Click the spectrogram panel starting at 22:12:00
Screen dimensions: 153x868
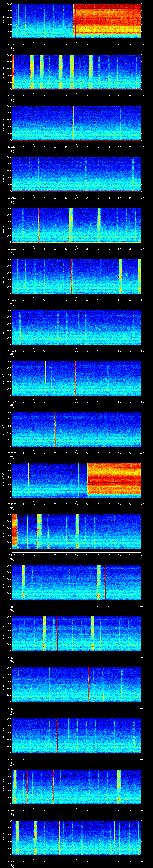[77, 582]
